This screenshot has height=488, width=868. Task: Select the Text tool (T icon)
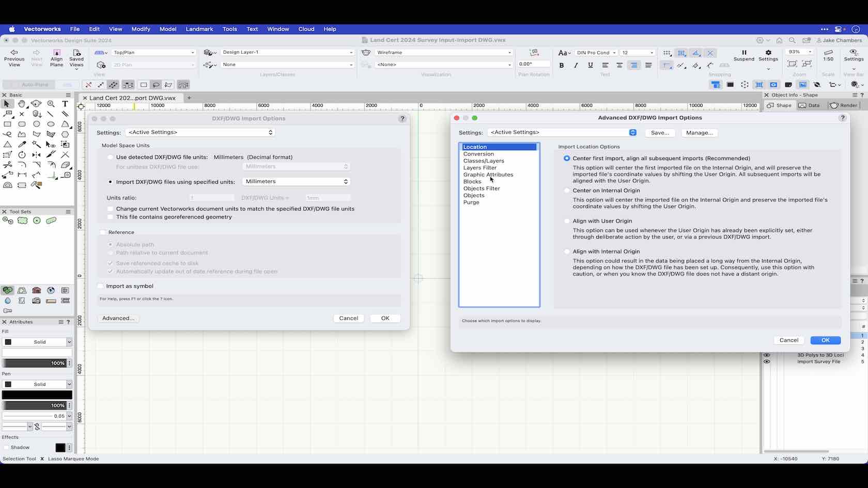pos(65,104)
